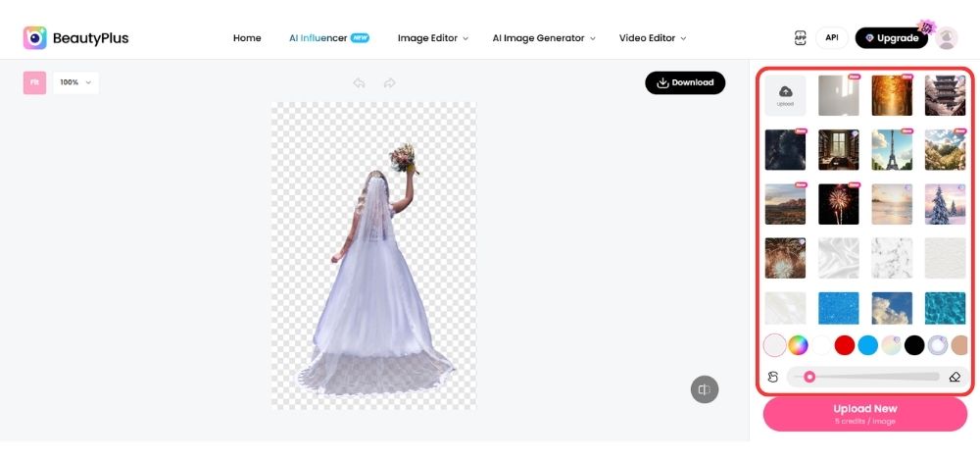Screen dimensions: 980x461
Task: Click the BeautyPlus logo icon
Action: (35, 38)
